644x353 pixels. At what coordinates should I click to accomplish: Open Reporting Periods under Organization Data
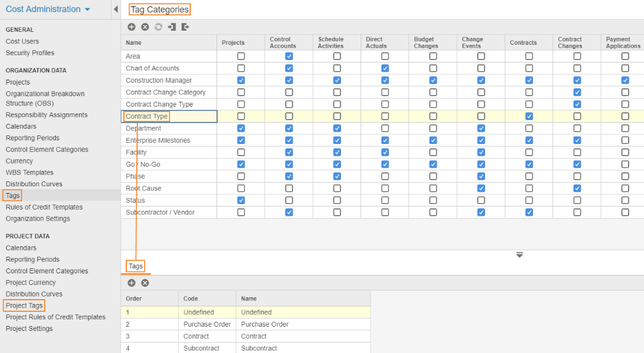click(x=33, y=138)
